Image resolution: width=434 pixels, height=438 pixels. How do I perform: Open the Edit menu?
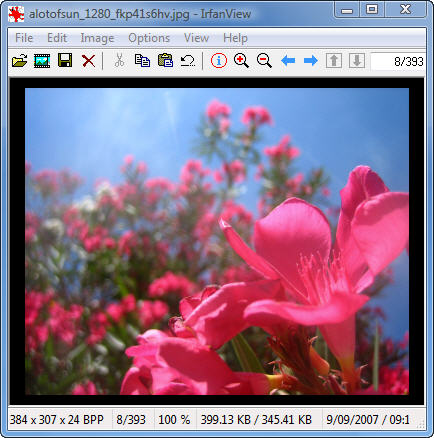coord(57,38)
